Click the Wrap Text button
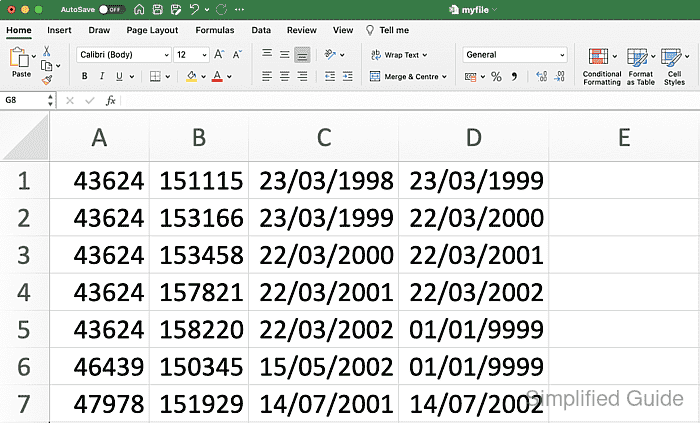Screen dimensions: 700x423 (x=399, y=55)
